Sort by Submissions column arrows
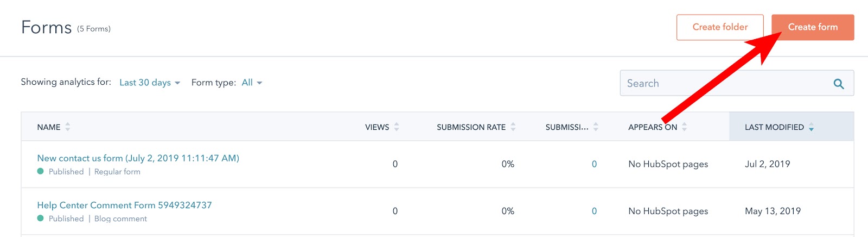 point(596,127)
